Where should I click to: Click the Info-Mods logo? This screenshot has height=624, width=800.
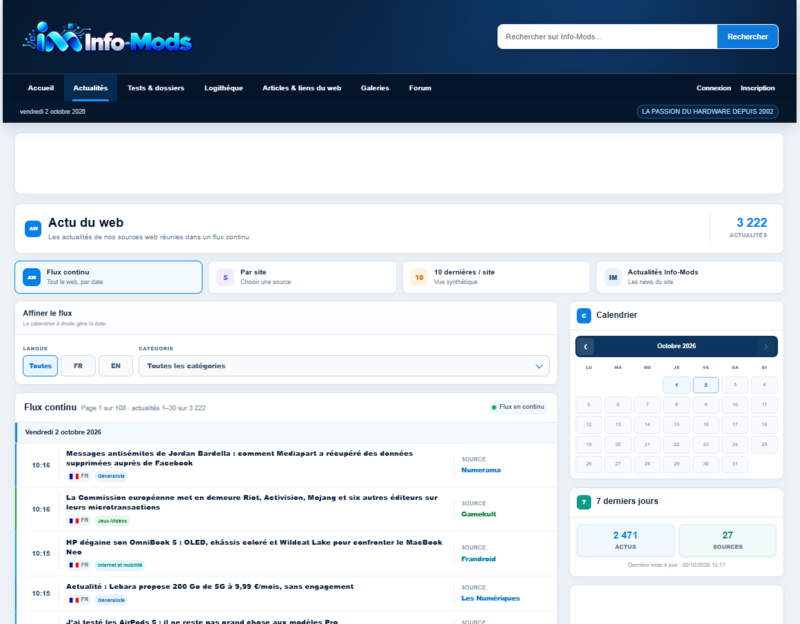(x=107, y=38)
